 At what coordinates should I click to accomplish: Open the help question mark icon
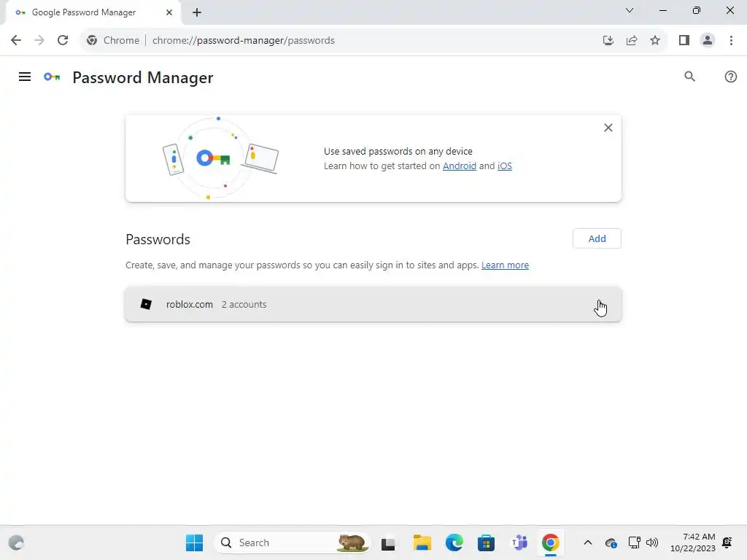(x=730, y=77)
